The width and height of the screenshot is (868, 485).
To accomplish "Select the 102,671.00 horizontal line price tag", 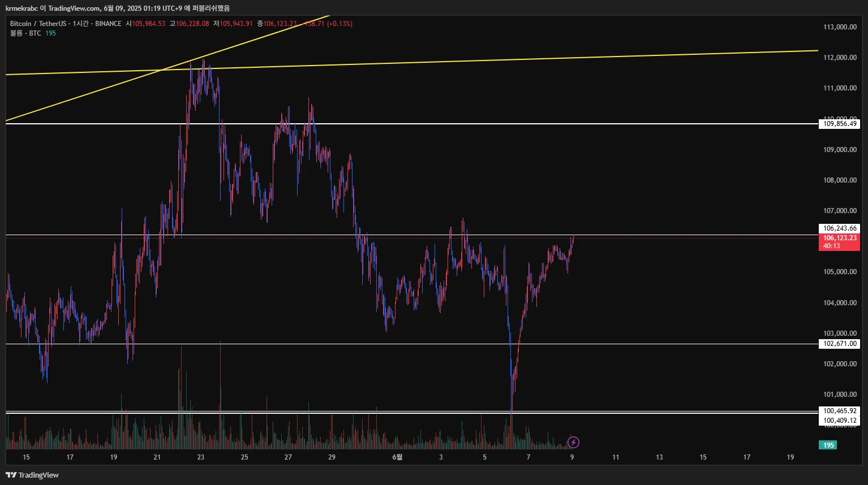I will [x=839, y=344].
